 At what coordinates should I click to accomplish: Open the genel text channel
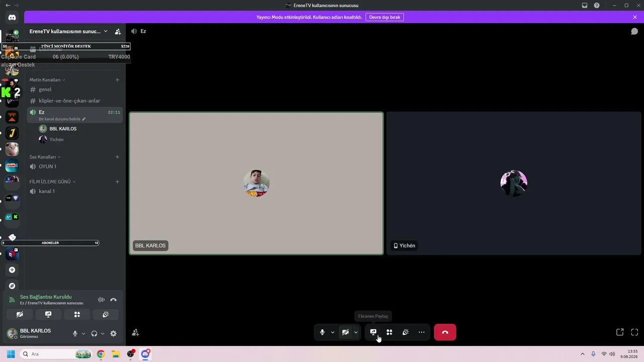click(x=74, y=89)
